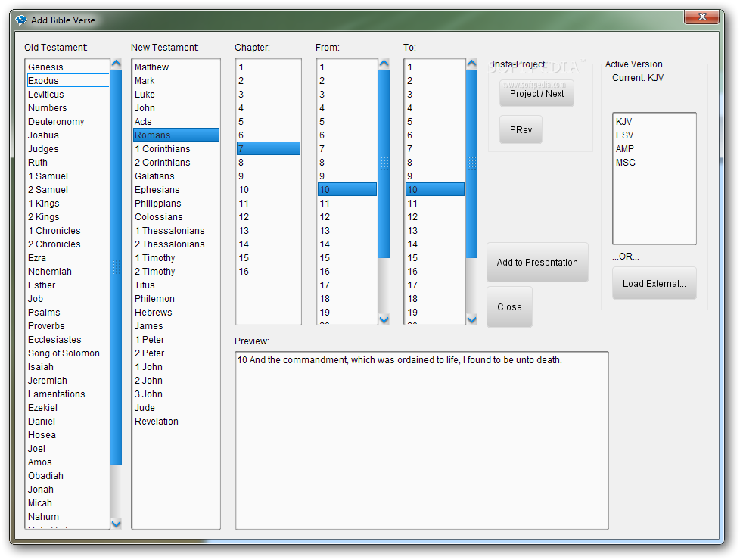The height and width of the screenshot is (560, 740).
Task: Click From list scroll-up arrow
Action: [384, 64]
